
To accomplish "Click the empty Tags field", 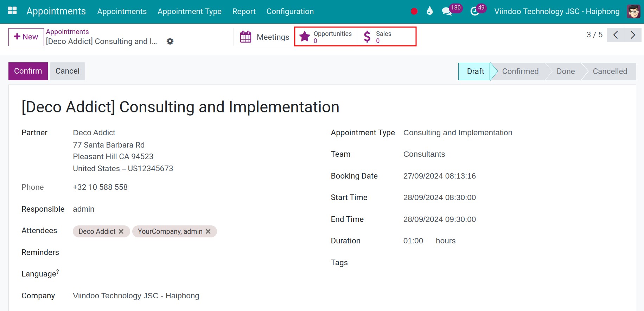I will [514, 263].
